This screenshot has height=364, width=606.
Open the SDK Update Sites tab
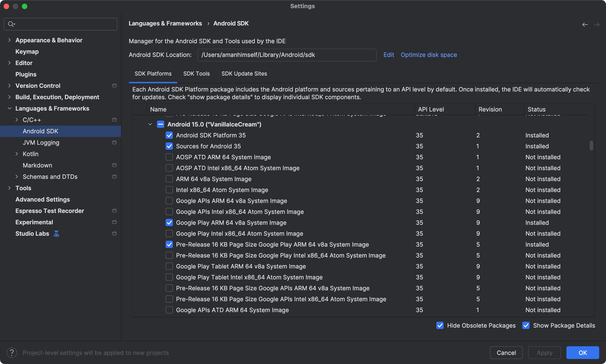tap(244, 73)
